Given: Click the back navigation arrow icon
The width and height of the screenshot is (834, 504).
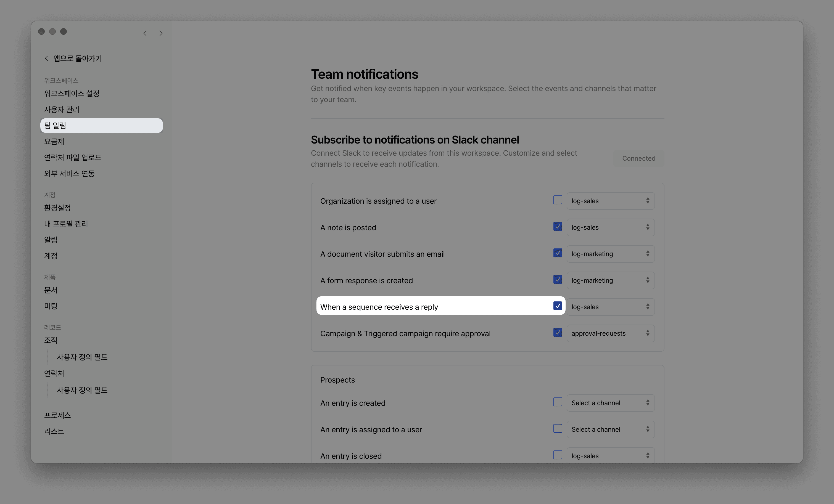Looking at the screenshot, I should [x=145, y=33].
